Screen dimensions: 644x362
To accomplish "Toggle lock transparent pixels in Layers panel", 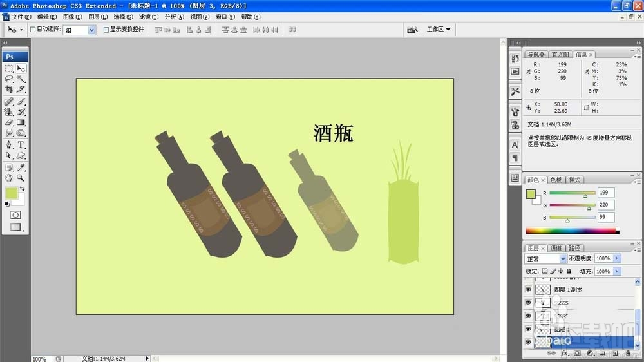I will pos(545,271).
